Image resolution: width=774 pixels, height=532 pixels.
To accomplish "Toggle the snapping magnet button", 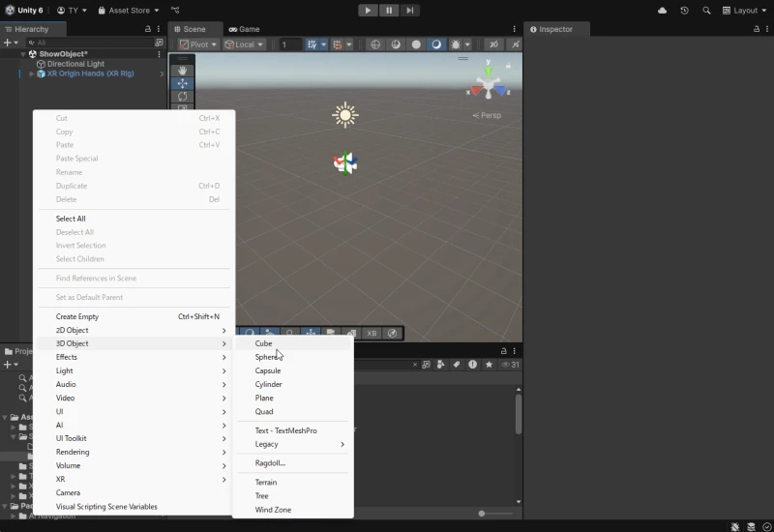I will click(337, 44).
